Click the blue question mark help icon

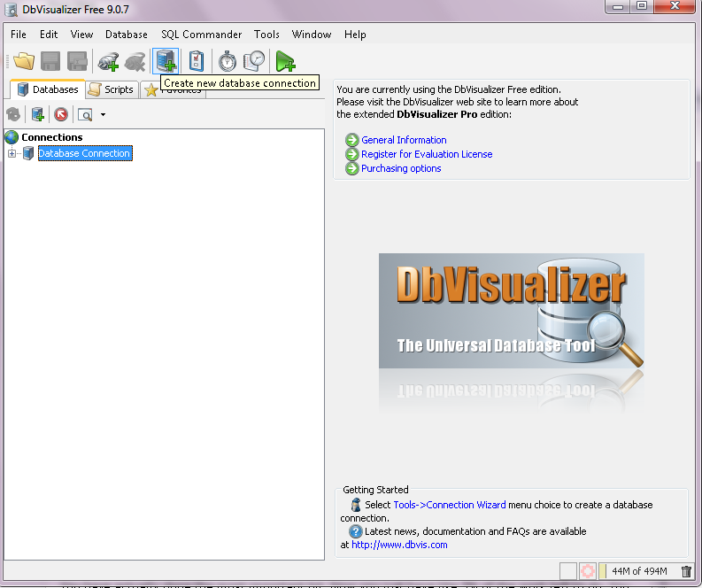356,531
